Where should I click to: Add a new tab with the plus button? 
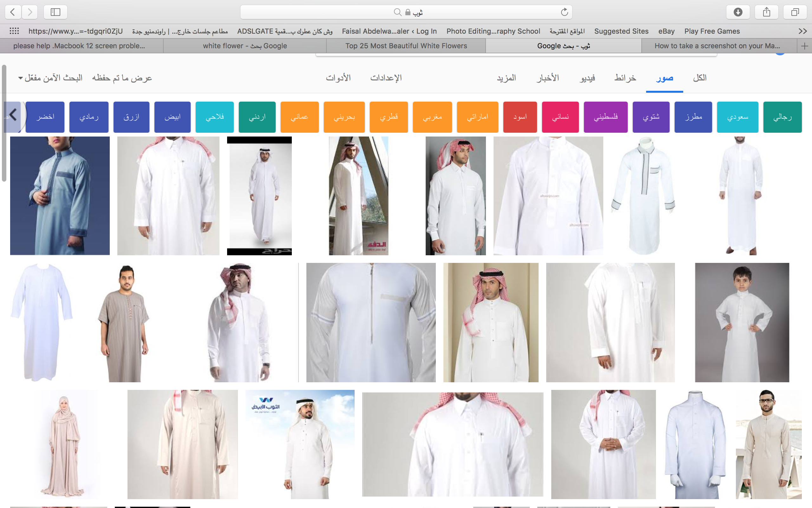point(804,46)
